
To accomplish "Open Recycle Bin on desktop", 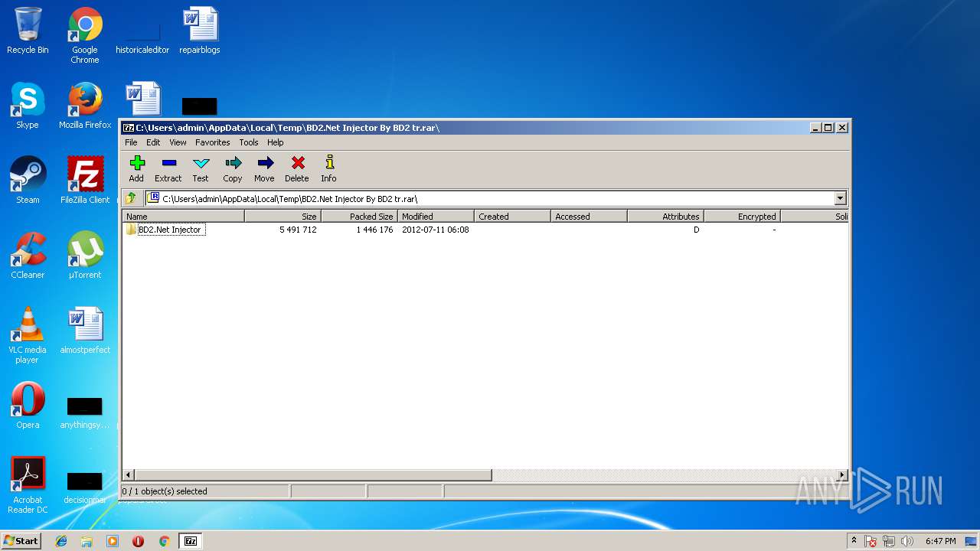I will [x=28, y=31].
